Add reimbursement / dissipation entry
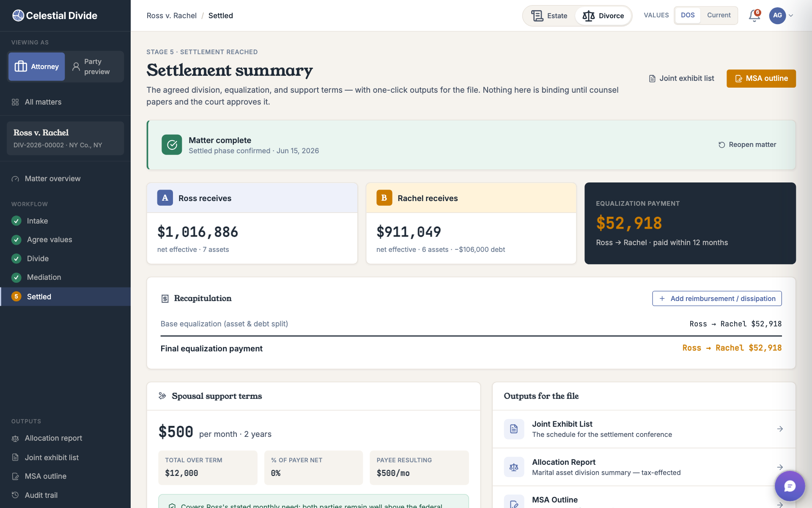The width and height of the screenshot is (812, 508). [x=717, y=298]
